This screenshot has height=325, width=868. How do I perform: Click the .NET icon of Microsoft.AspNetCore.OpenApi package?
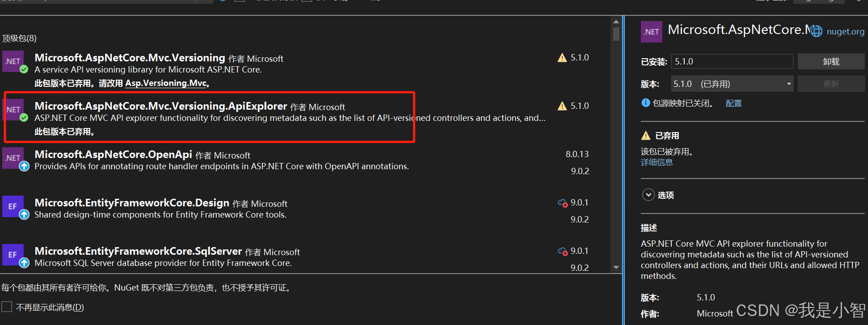pyautogui.click(x=13, y=158)
